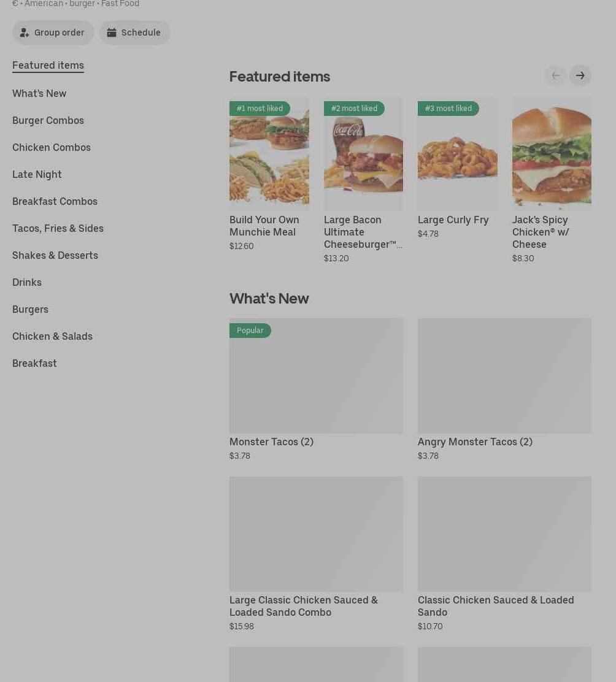Image resolution: width=616 pixels, height=682 pixels.
Task: Open Jack's Spicy Chicken w/ Cheese photo
Action: pyautogui.click(x=552, y=153)
